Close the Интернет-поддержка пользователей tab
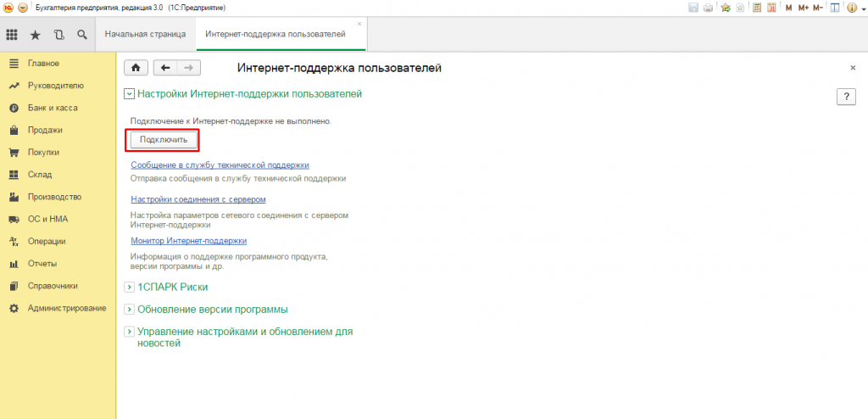This screenshot has width=868, height=419. pos(359,24)
